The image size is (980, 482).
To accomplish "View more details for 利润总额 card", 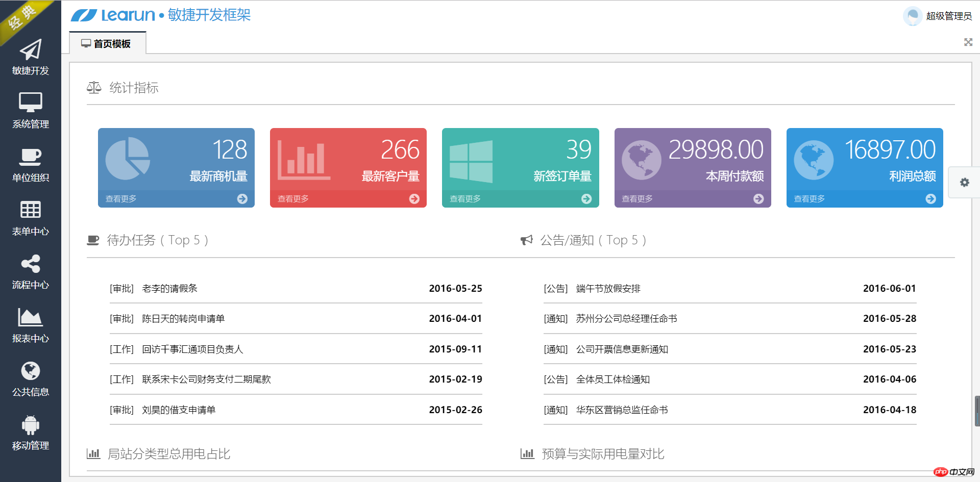I will pos(930,199).
